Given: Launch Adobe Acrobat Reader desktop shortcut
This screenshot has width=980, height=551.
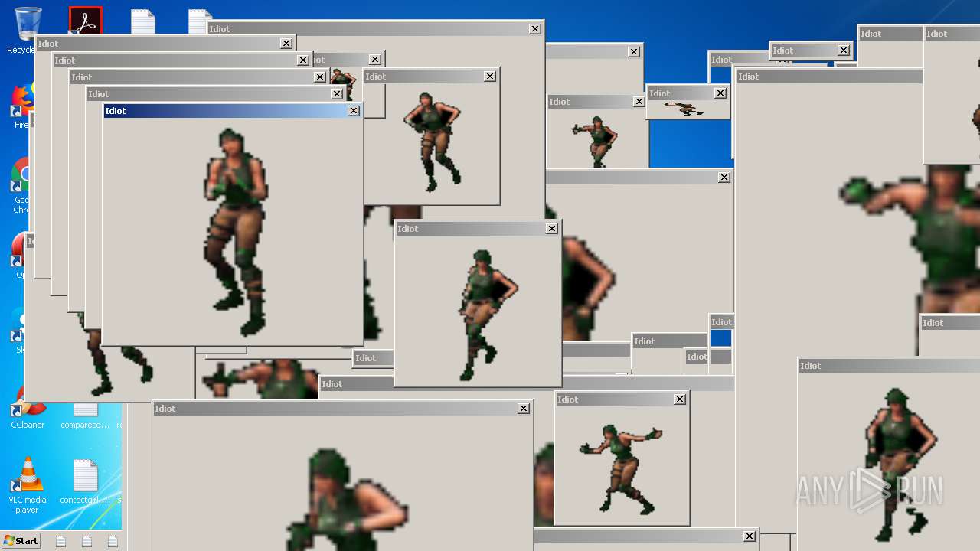Looking at the screenshot, I should [x=85, y=19].
